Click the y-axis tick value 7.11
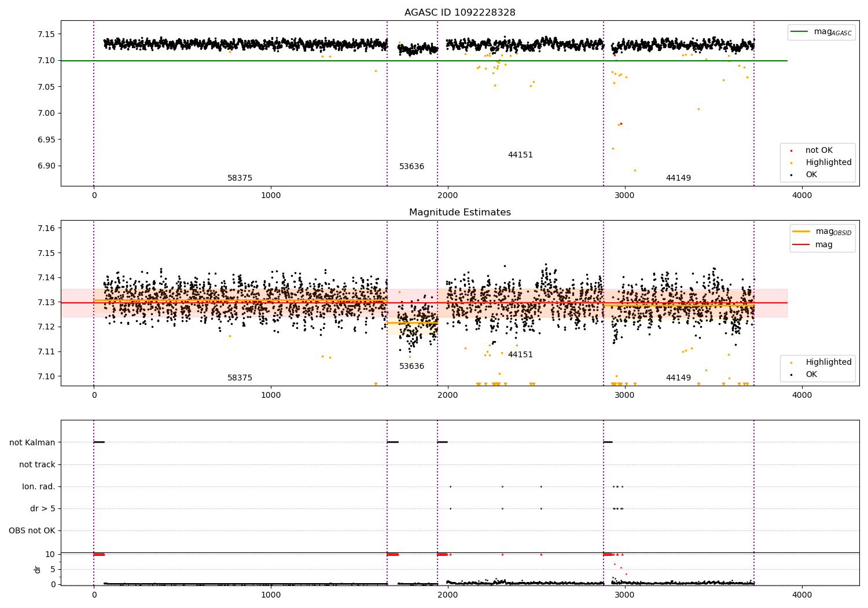868x608 pixels. (46, 352)
